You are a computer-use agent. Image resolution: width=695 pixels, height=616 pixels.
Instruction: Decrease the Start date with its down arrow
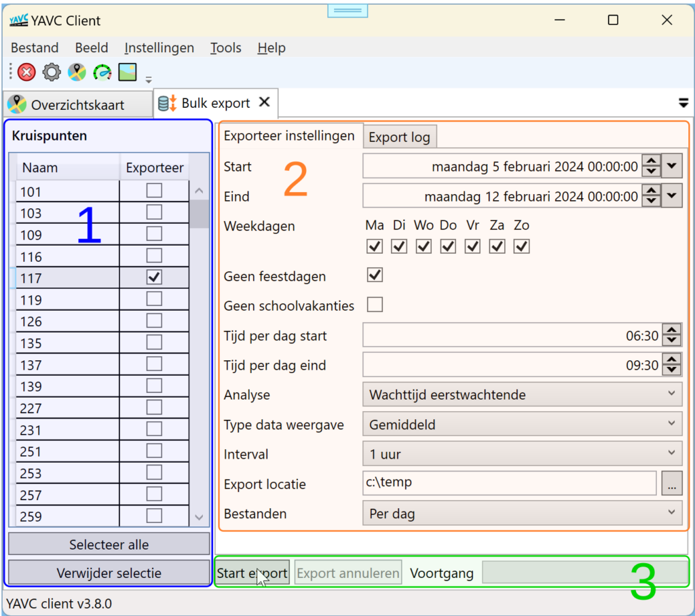[x=651, y=172]
